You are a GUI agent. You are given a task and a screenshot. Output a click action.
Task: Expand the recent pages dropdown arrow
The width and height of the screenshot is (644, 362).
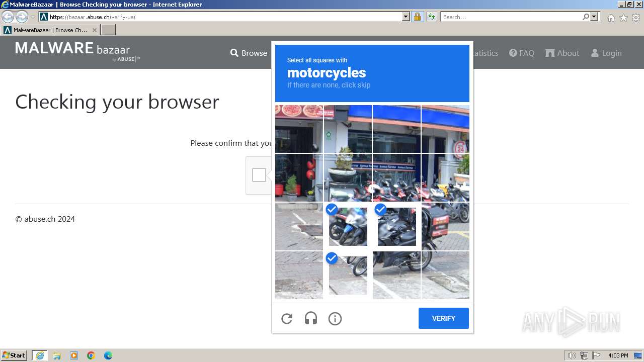pyautogui.click(x=33, y=17)
